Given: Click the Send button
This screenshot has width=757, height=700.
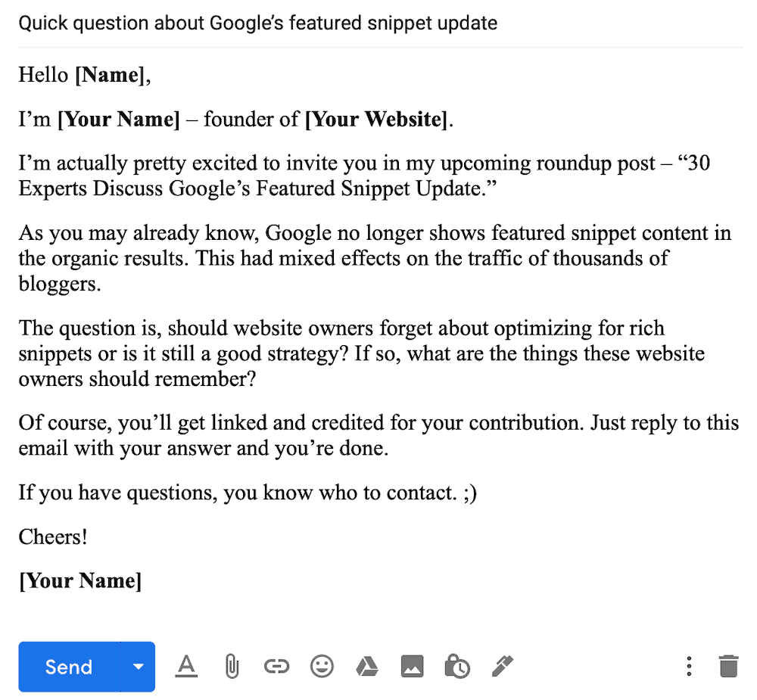Looking at the screenshot, I should pos(69,667).
